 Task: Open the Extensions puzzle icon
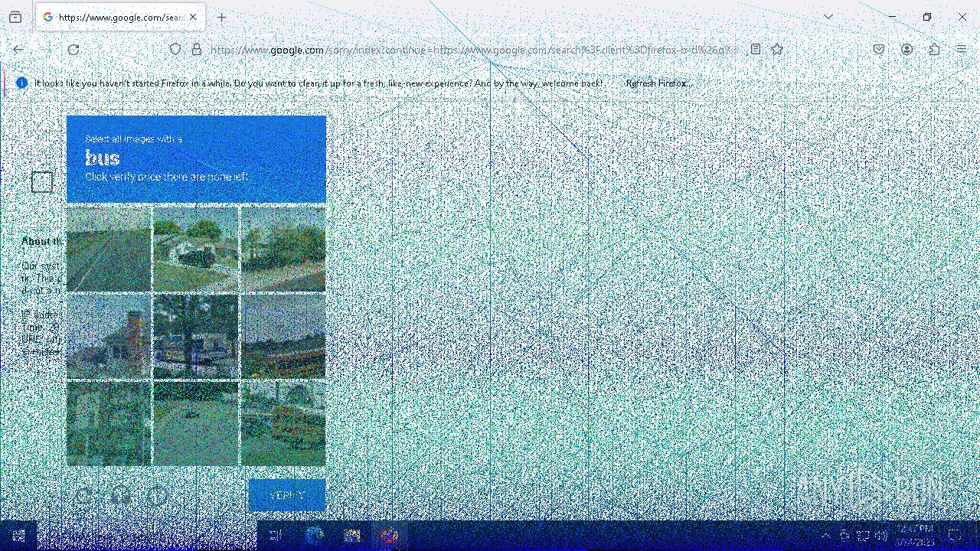click(934, 49)
